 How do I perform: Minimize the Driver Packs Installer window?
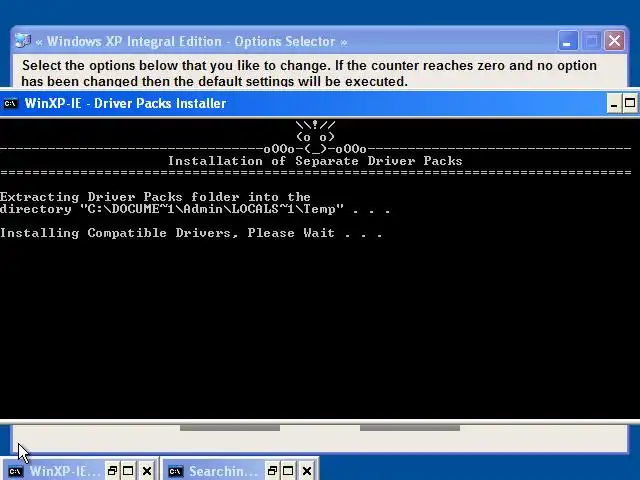point(614,103)
